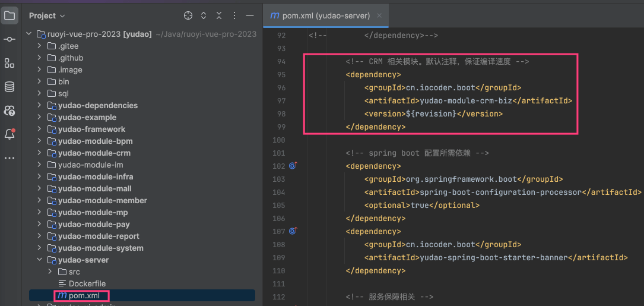Open More tool windows ellipsis
Screen dimensions: 644x306
[x=9, y=158]
